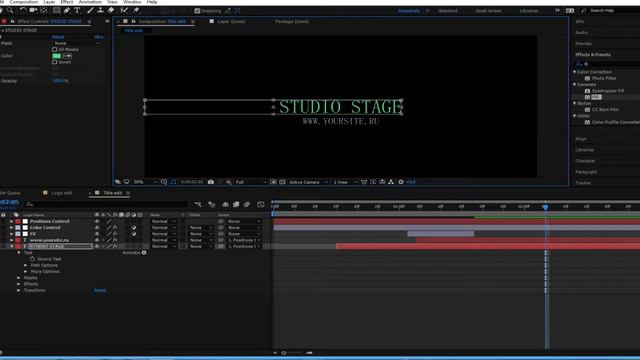Select the Pan Behind anchor point tool
Viewport: 640px width, 360px height.
pyautogui.click(x=44, y=10)
